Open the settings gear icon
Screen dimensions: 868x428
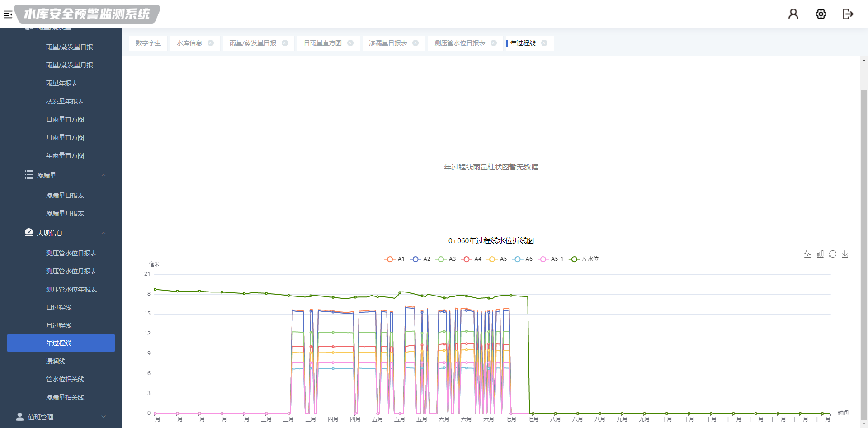pos(821,14)
